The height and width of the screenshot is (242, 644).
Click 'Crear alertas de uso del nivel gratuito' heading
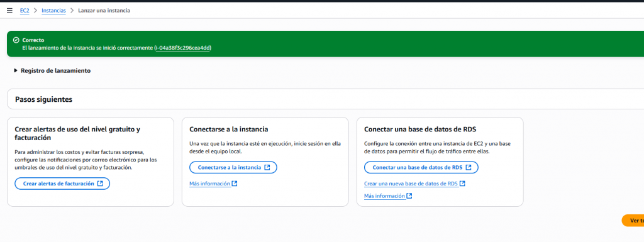(x=77, y=133)
